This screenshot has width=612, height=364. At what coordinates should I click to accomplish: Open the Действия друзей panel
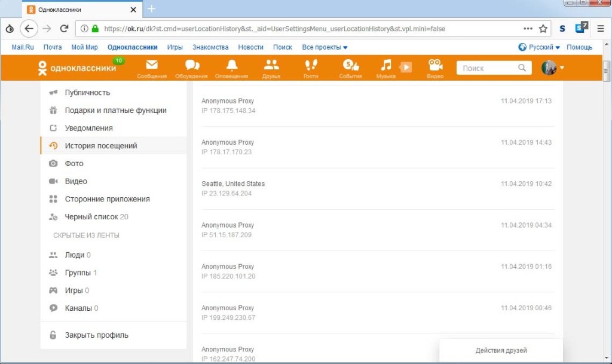click(x=501, y=350)
